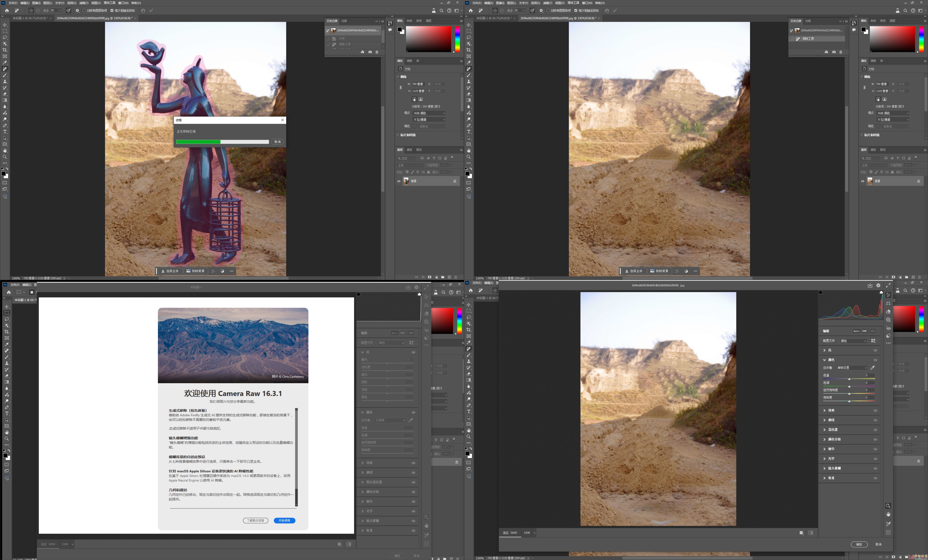
Task: Toggle Curve section eye in bottom-right Camera Raw
Action: (875, 420)
